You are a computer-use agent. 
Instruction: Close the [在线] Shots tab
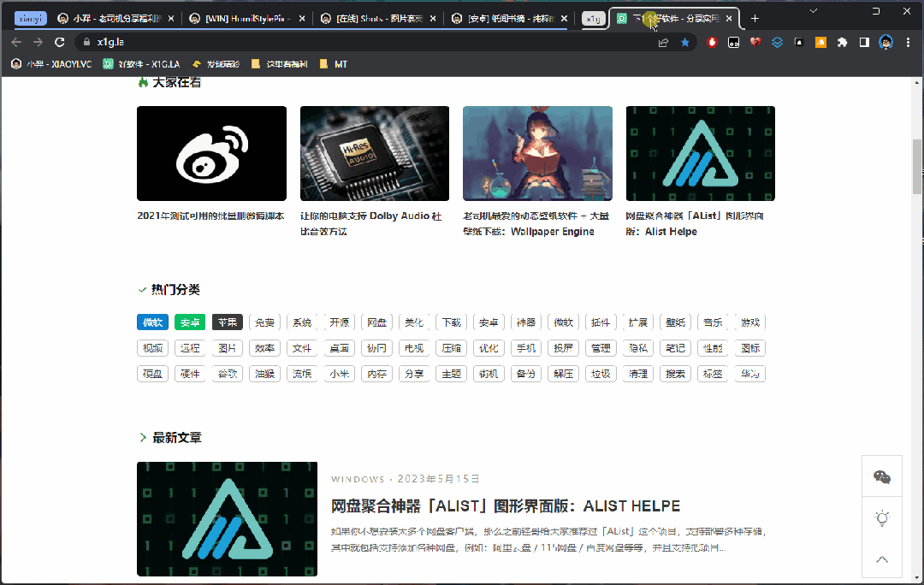tap(433, 18)
